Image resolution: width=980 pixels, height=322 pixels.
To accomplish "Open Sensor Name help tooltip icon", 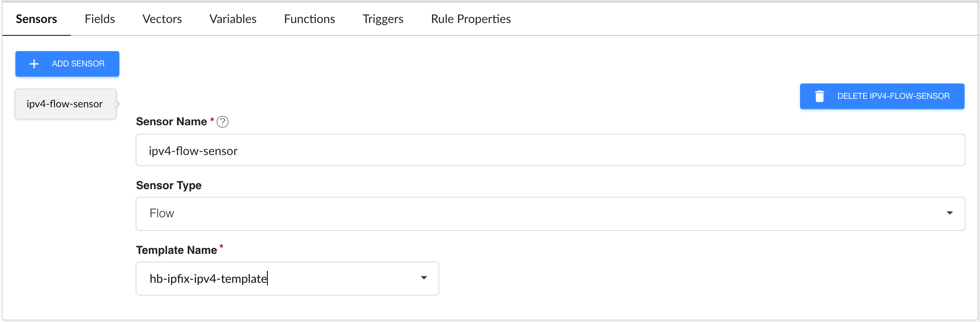I will tap(223, 122).
